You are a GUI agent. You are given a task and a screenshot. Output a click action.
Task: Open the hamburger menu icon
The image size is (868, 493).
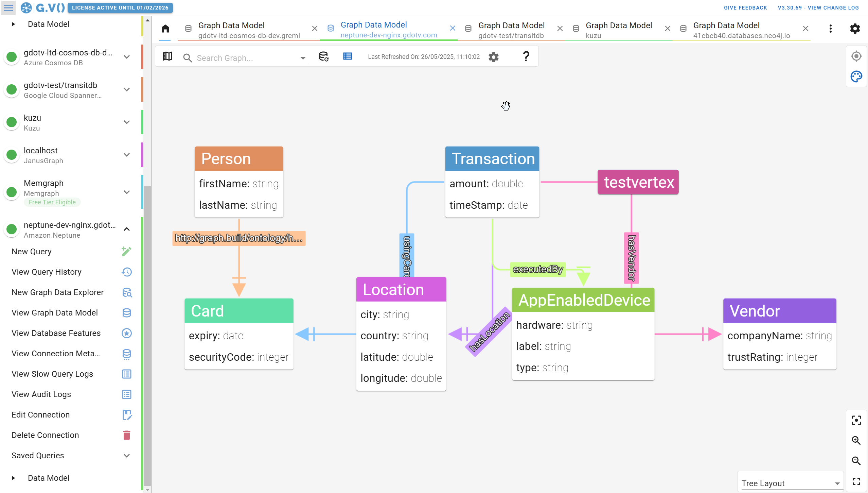coord(8,7)
